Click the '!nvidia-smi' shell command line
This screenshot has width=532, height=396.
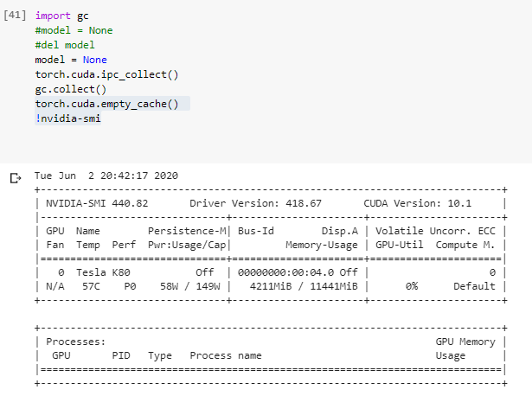(x=68, y=118)
